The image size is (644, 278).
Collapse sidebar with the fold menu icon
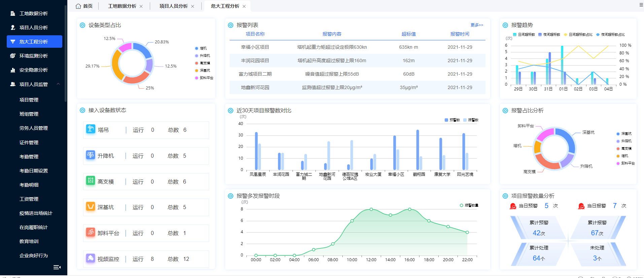(x=57, y=267)
